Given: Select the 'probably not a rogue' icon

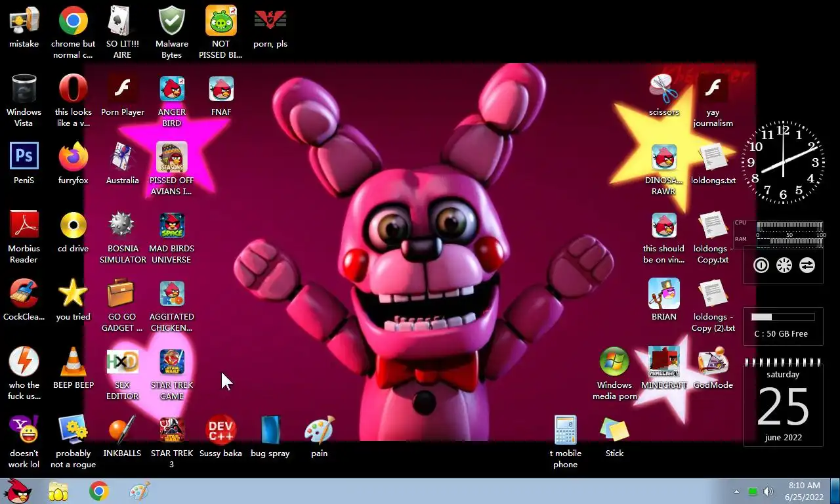Looking at the screenshot, I should click(73, 430).
